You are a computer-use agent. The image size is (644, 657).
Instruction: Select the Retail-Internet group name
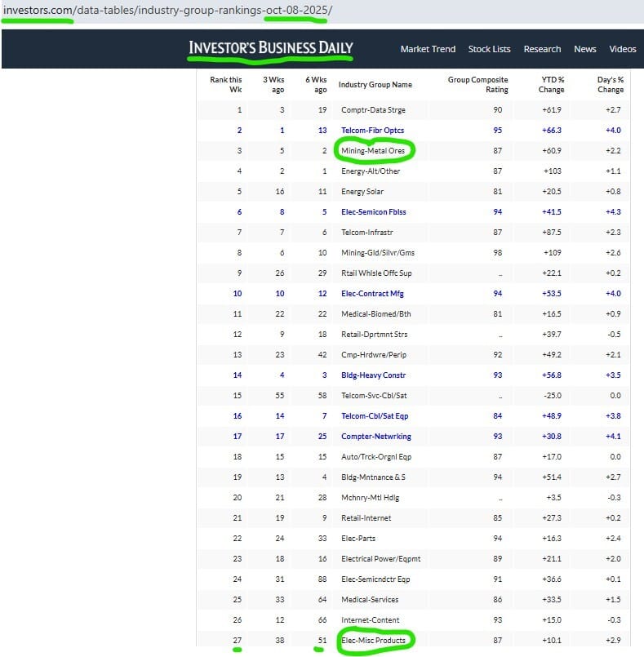tap(366, 518)
